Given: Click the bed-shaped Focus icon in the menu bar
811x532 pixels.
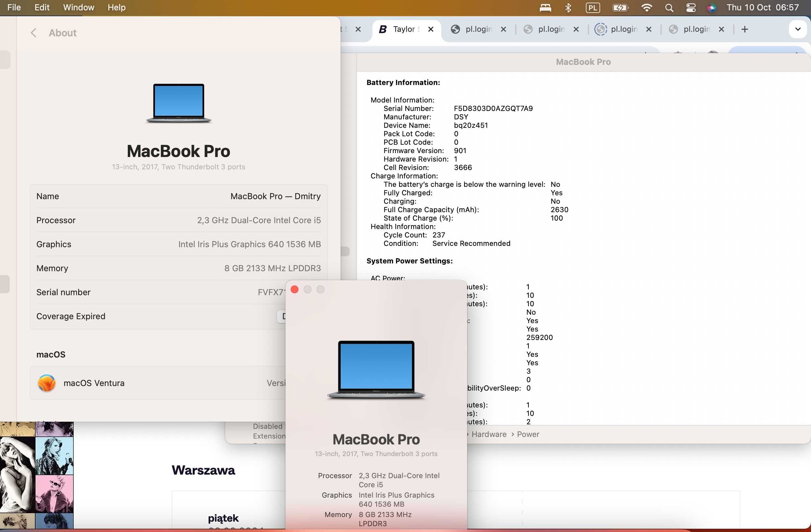Looking at the screenshot, I should point(545,7).
